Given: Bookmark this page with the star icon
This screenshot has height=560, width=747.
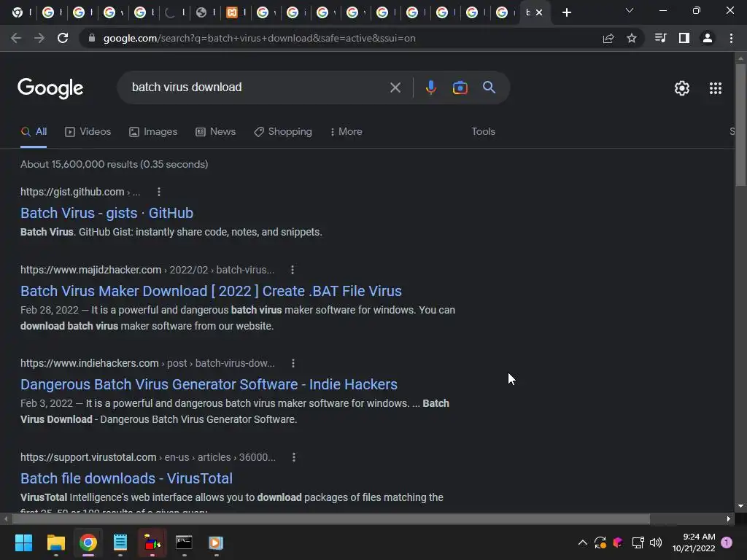Looking at the screenshot, I should coord(632,38).
